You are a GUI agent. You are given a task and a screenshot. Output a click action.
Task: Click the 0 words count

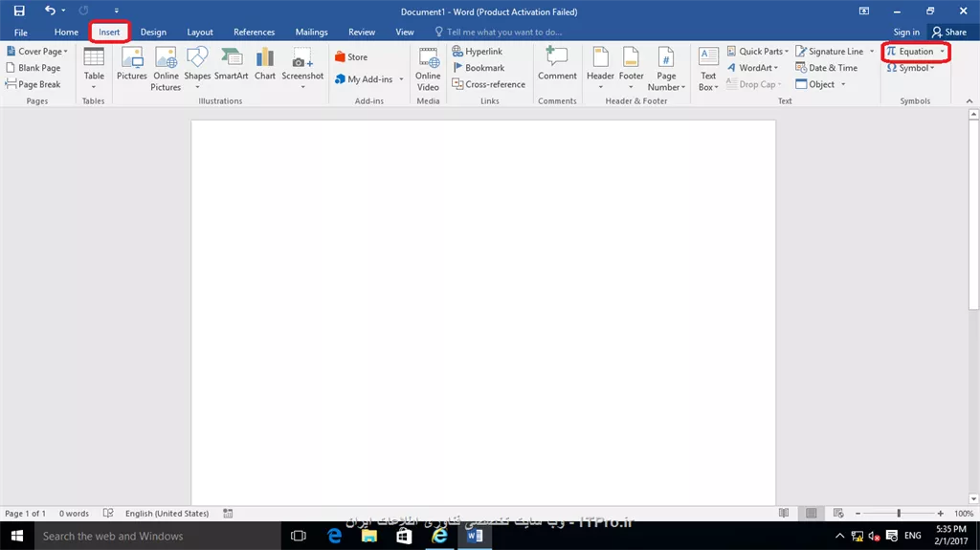coord(74,513)
